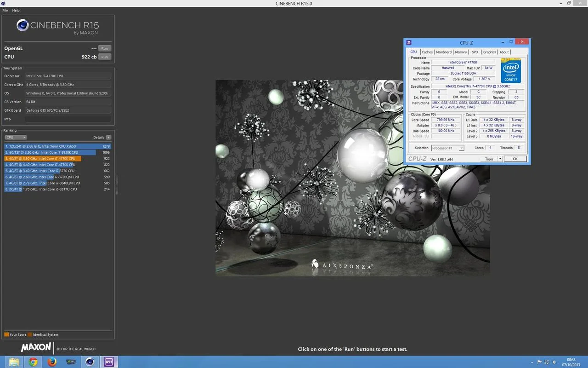This screenshot has height=368, width=588.
Task: Click the Tools button in CPU-Z
Action: [x=489, y=159]
